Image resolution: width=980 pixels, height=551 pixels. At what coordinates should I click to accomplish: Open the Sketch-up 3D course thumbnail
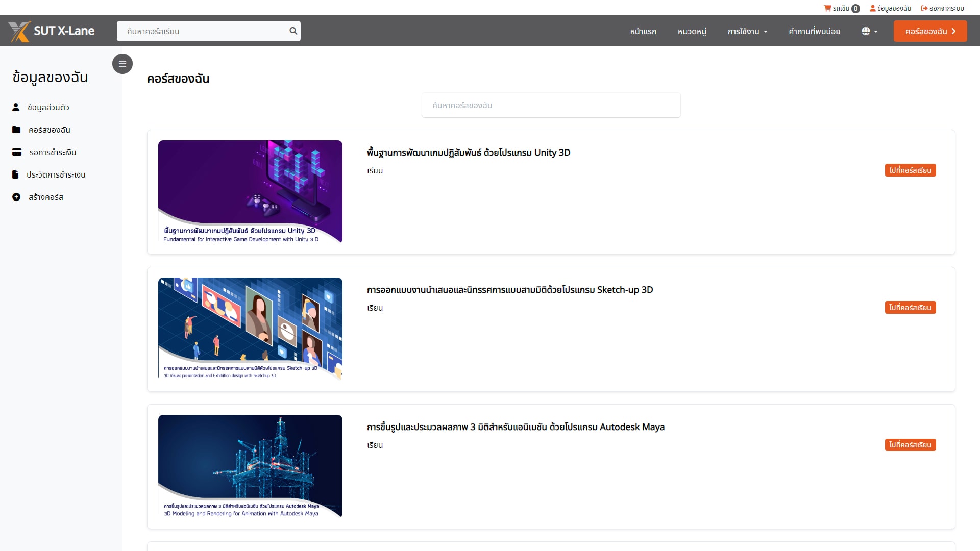[x=250, y=329]
